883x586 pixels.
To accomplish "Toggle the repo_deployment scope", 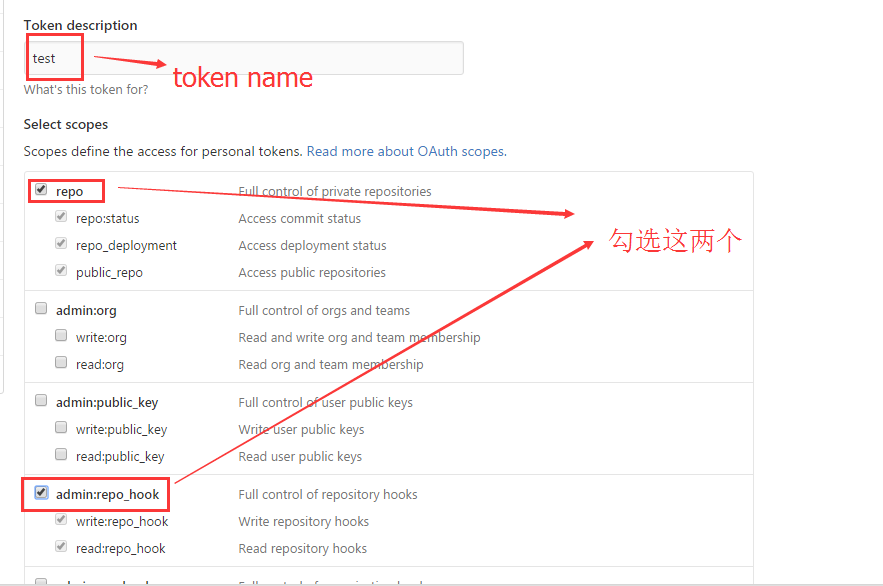I will 61,242.
